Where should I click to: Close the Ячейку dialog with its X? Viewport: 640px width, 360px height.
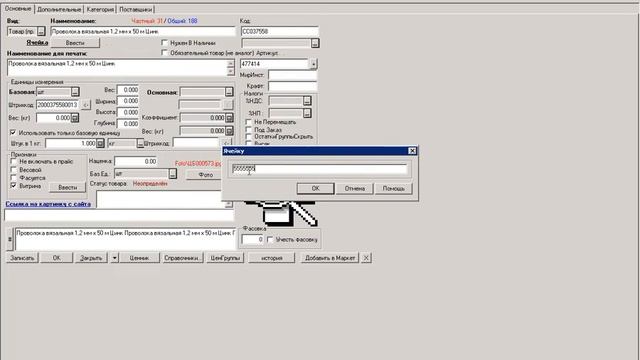pyautogui.click(x=412, y=151)
